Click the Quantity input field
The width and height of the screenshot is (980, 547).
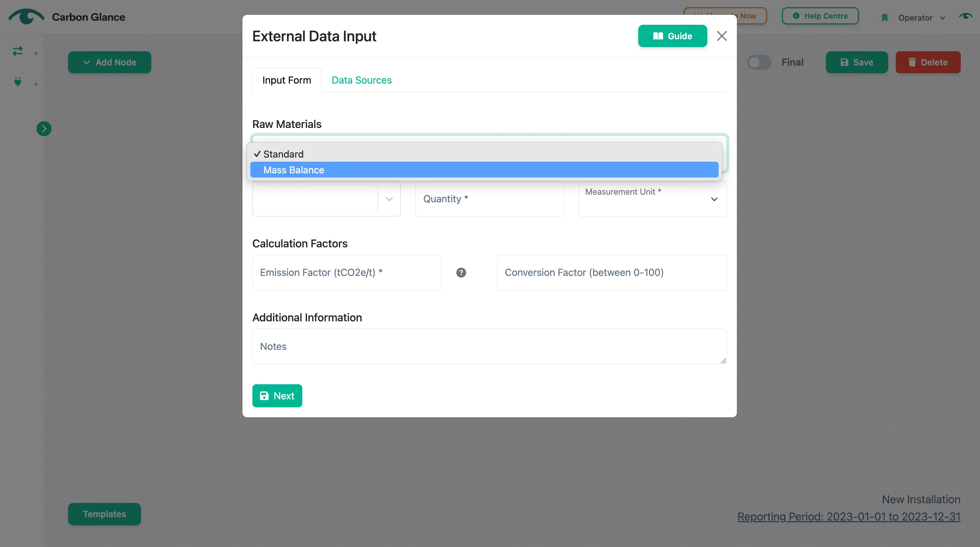(x=489, y=199)
